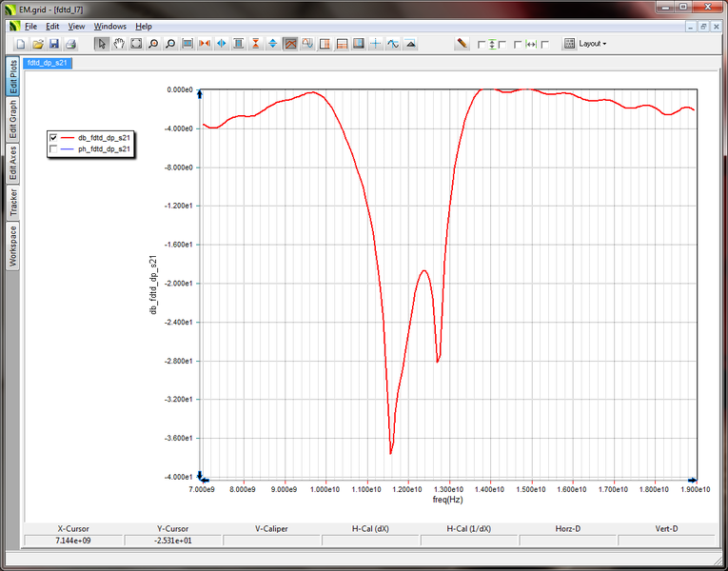
Task: Select the arrow pointer tool
Action: point(102,44)
